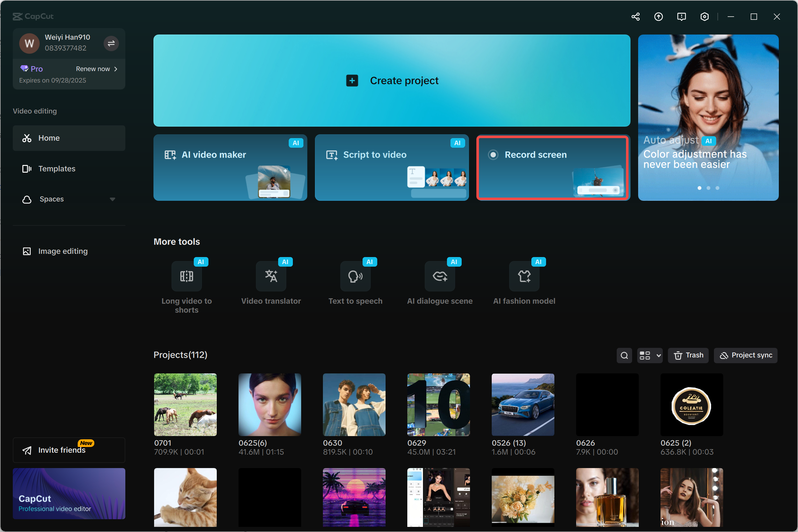
Task: Click the Create project button
Action: coord(392,81)
